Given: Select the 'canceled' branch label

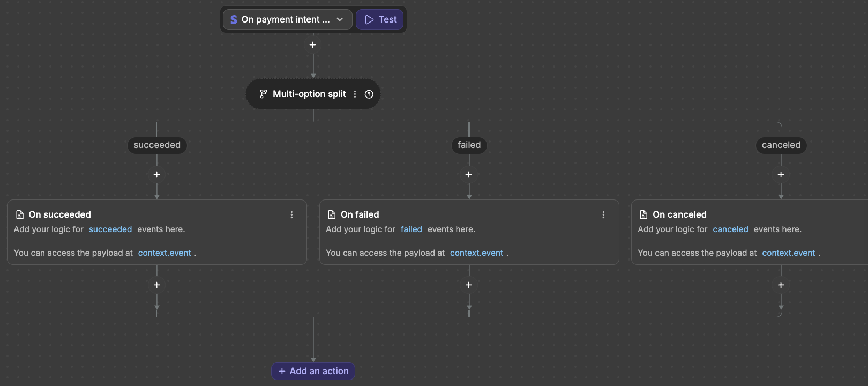Looking at the screenshot, I should pyautogui.click(x=781, y=145).
